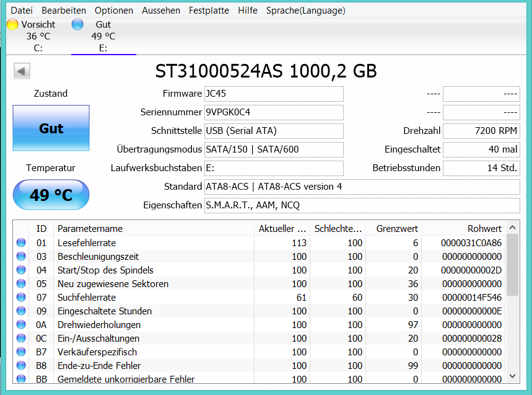Screen dimensions: 532x395
Task: Click the Parametername column header
Action: 154,229
